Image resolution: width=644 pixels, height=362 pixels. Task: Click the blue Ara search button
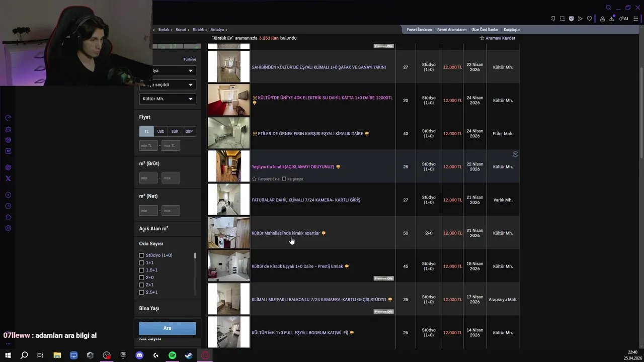pos(168,328)
